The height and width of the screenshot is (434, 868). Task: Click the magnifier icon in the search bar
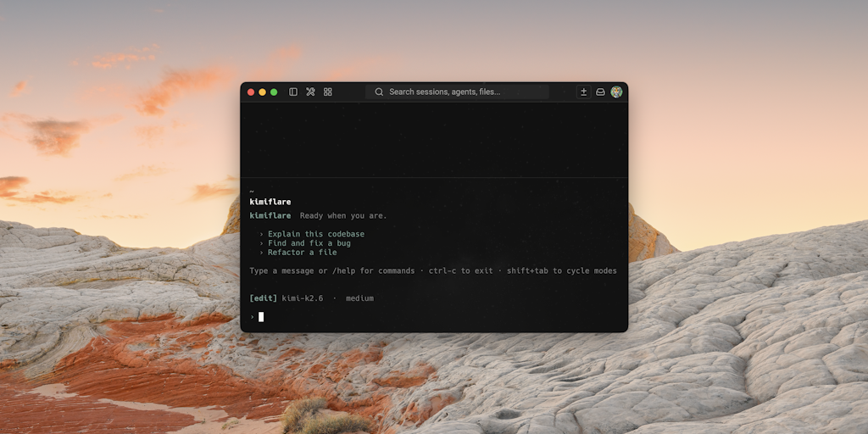point(379,92)
